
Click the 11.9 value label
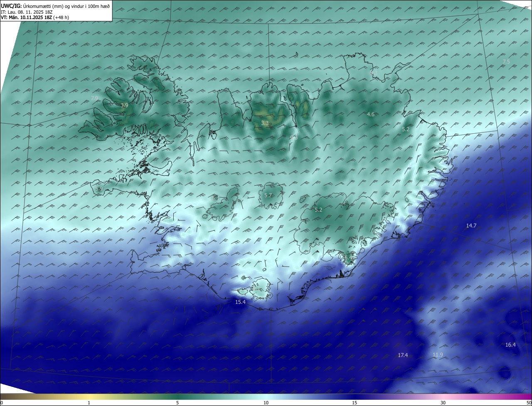click(438, 355)
